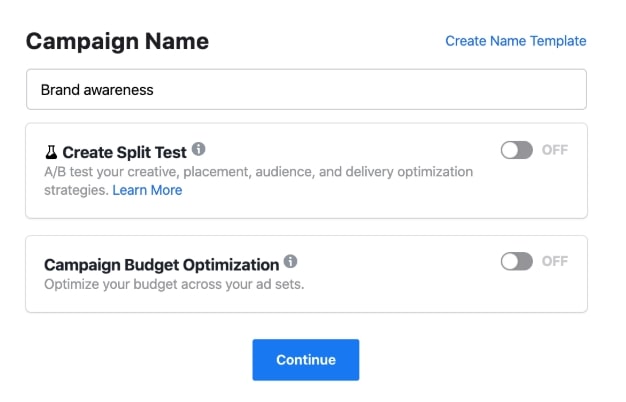
Task: Click OFF label beside Campaign Budget Optimization
Action: click(x=555, y=261)
